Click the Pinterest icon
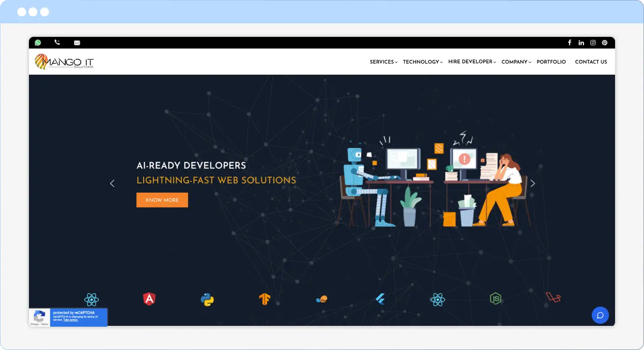Viewport: 644px width, 350px height. pos(604,42)
